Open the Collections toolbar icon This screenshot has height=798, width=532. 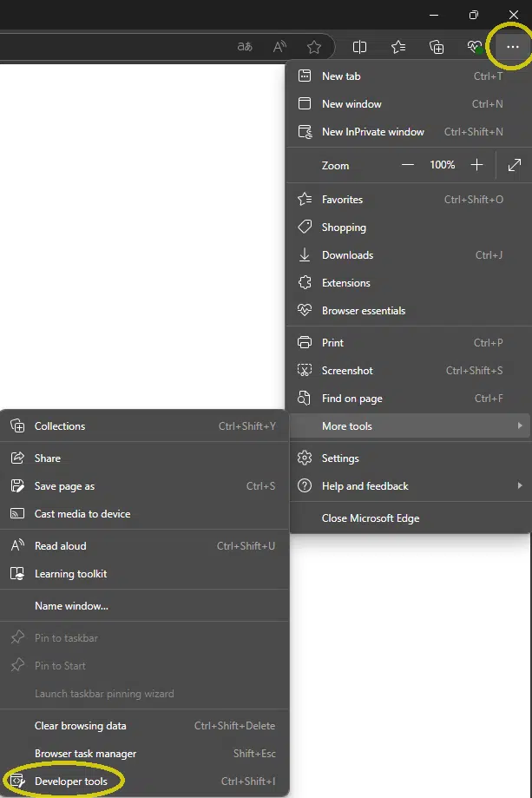coord(437,47)
